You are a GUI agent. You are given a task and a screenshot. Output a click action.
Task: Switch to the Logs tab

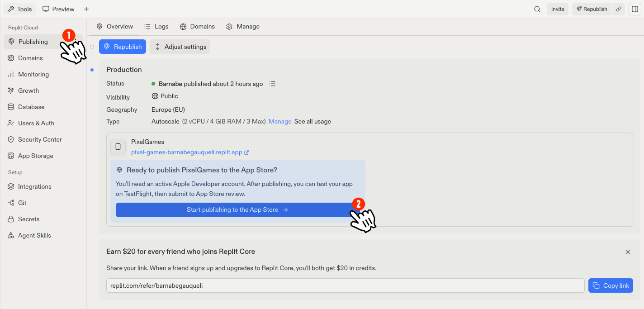[156, 26]
